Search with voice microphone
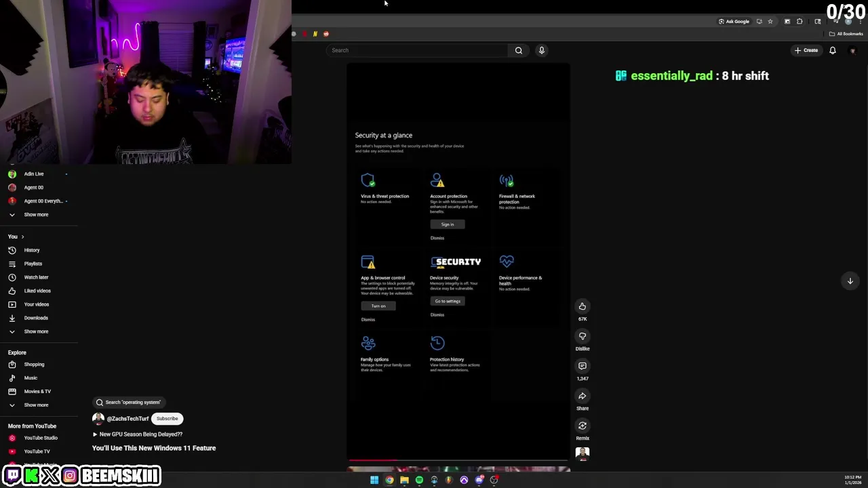 pos(542,50)
